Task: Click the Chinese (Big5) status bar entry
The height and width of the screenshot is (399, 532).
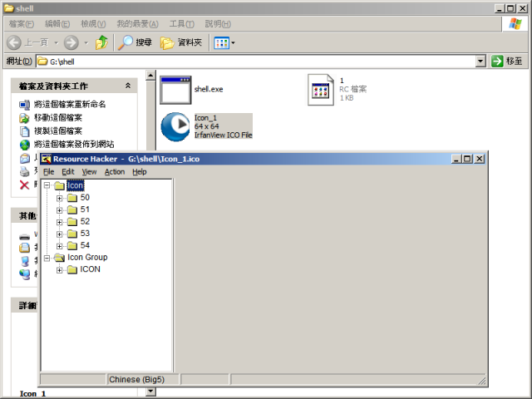Action: pyautogui.click(x=143, y=379)
